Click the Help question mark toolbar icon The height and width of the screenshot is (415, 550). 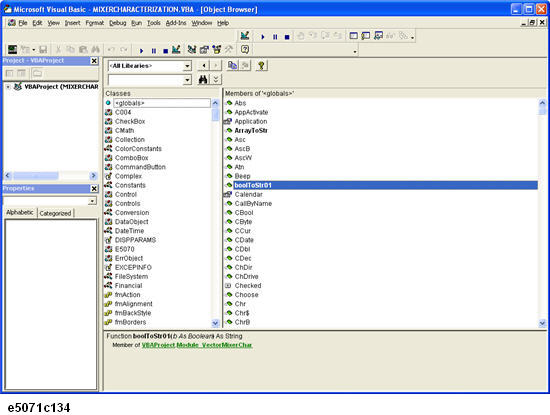point(245,49)
